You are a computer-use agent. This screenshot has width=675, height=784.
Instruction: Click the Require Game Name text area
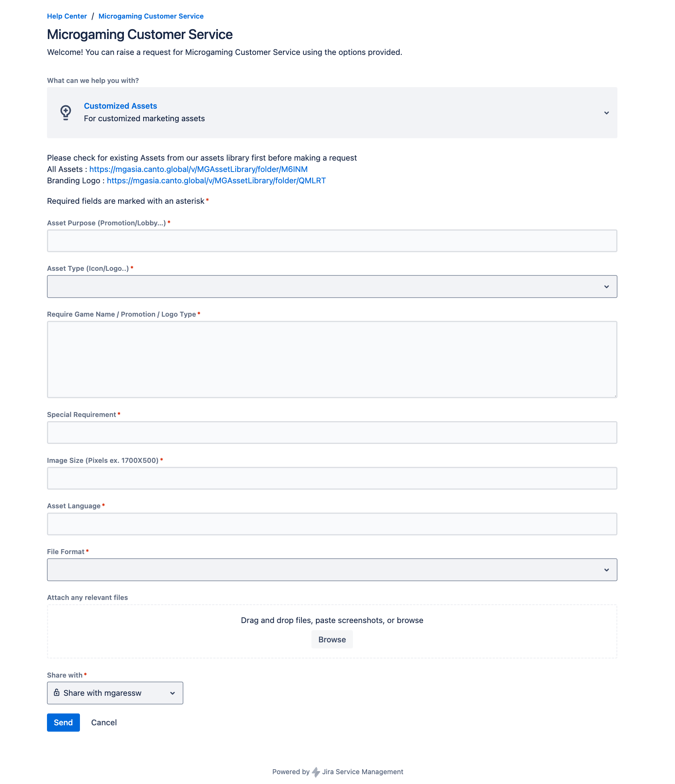332,359
